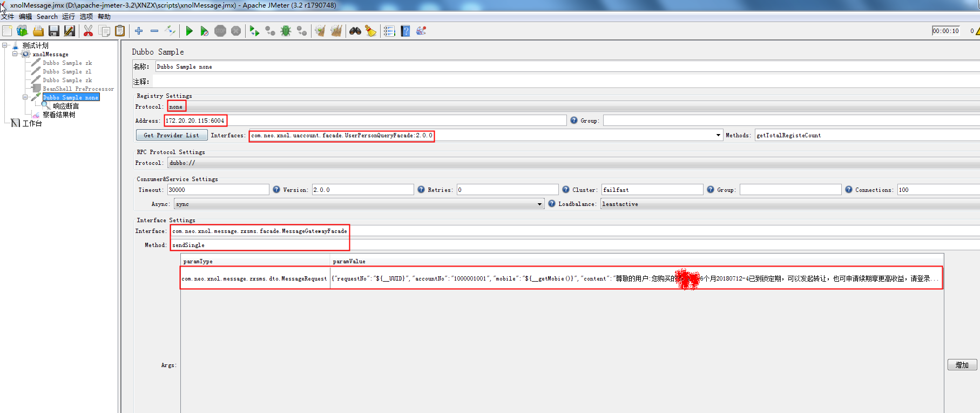Click the paramValue cell in Args table
Image resolution: width=980 pixels, height=413 pixels.
pyautogui.click(x=637, y=278)
